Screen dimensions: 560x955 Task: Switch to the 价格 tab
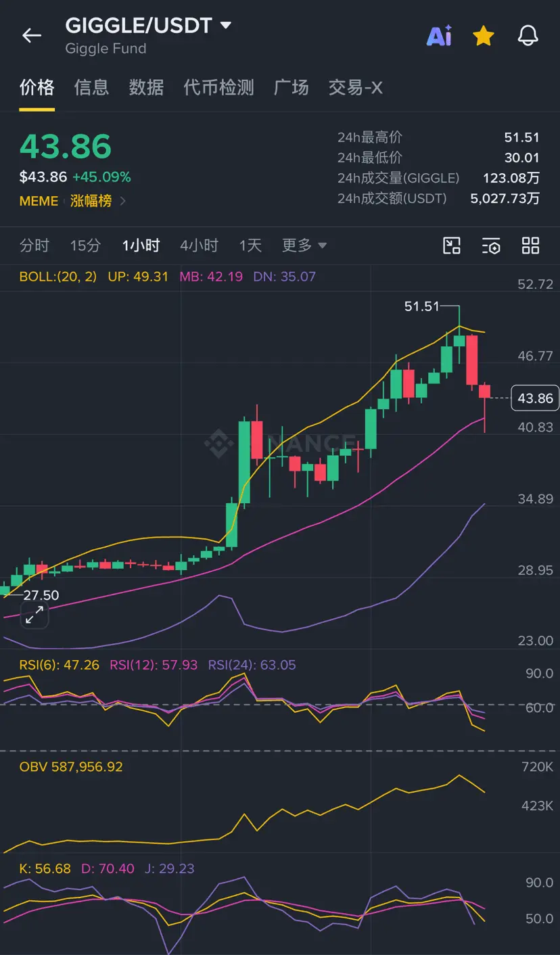click(37, 87)
